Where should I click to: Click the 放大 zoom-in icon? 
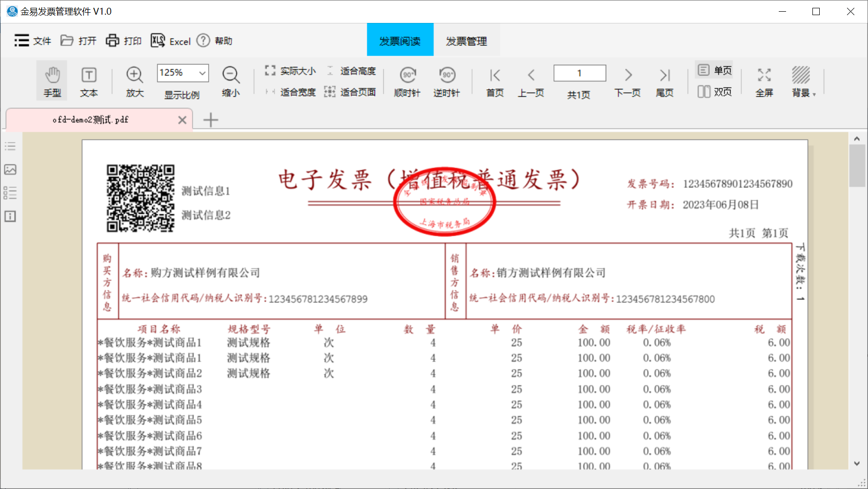[135, 75]
